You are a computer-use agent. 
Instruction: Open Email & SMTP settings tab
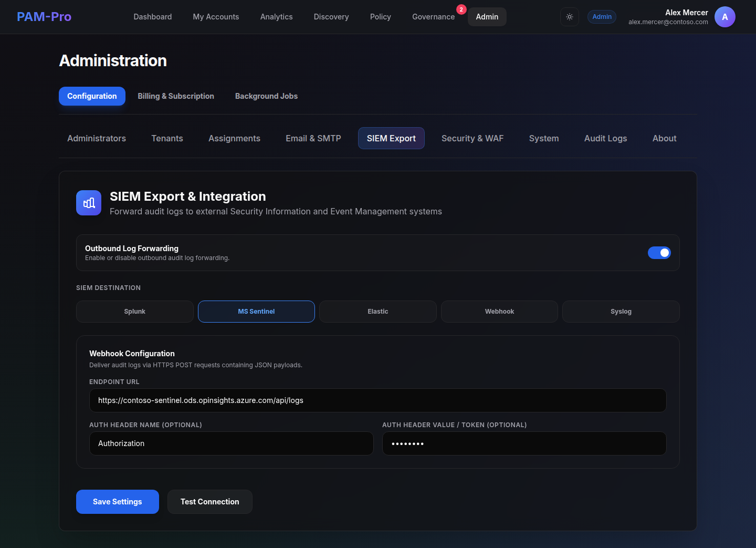point(313,138)
